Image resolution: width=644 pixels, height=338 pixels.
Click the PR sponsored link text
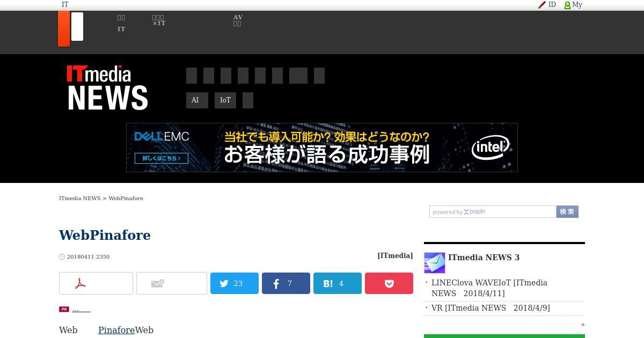tap(82, 309)
